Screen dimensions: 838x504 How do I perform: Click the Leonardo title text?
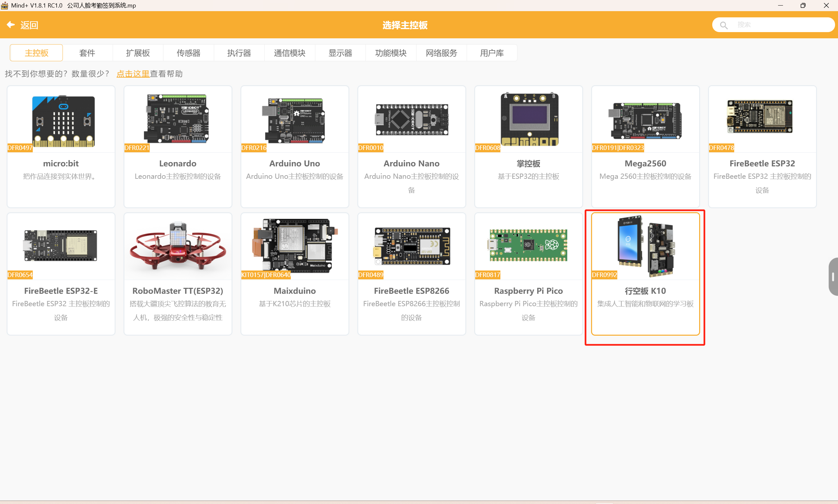(178, 163)
